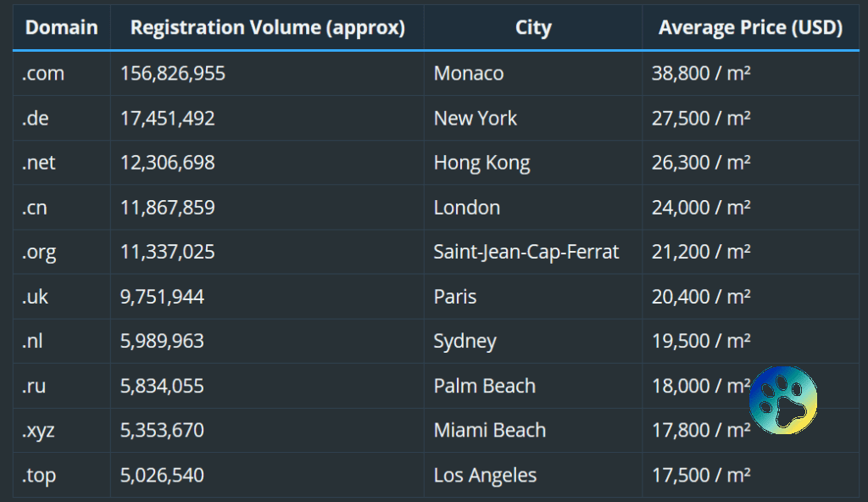Click the Registration Volume (approx) header

click(267, 28)
